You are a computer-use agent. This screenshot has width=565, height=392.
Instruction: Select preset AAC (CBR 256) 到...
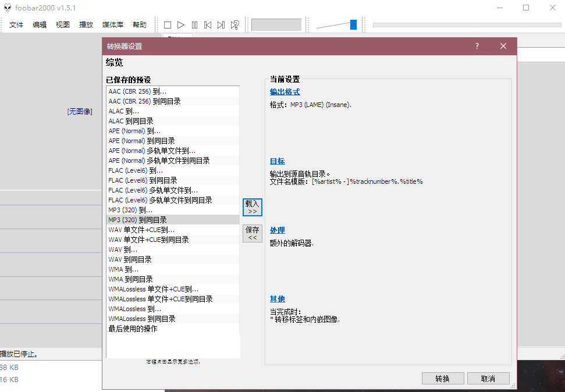click(x=173, y=91)
